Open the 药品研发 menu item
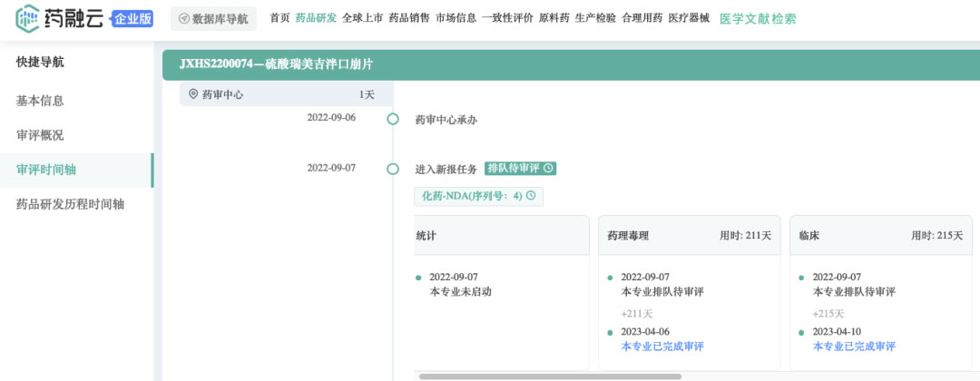 tap(316, 18)
